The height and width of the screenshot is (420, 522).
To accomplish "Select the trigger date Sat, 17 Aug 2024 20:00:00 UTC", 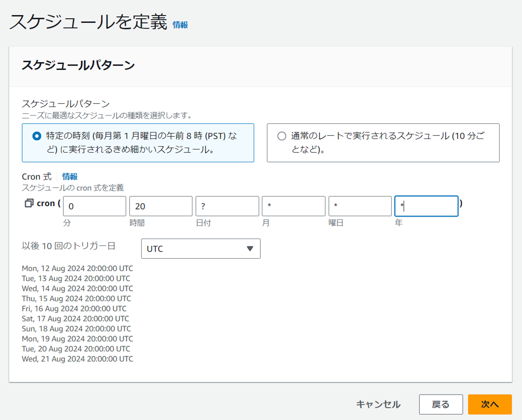I will pos(75,319).
